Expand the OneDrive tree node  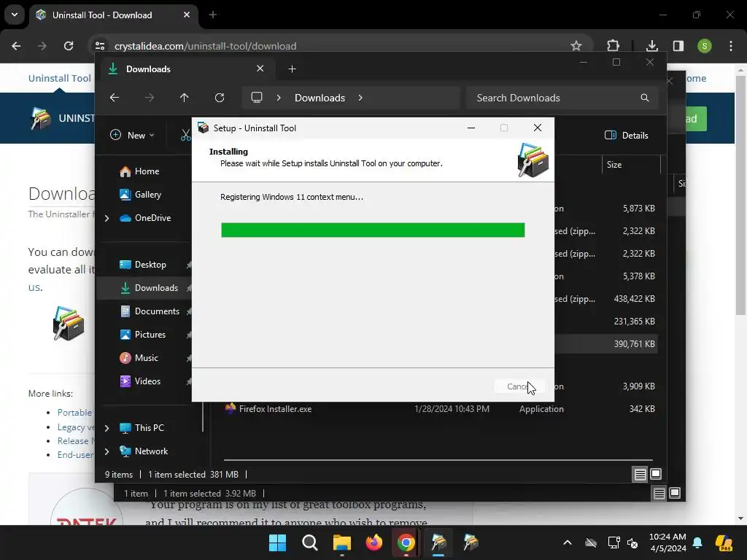107,218
